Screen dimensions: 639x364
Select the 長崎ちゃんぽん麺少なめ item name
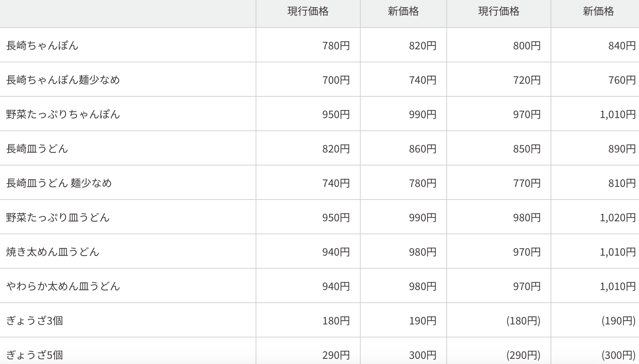coord(63,80)
